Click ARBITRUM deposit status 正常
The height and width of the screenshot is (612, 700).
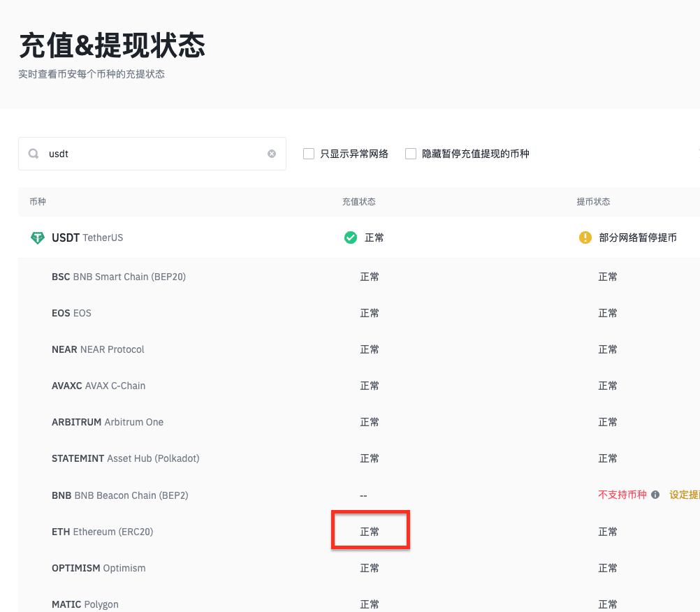click(x=370, y=422)
